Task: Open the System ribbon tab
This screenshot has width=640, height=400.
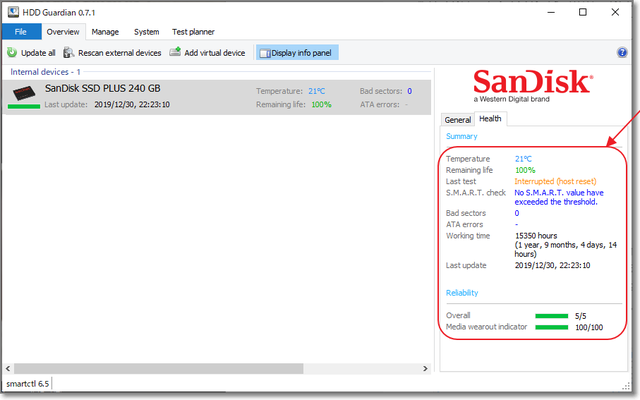Action: (146, 32)
